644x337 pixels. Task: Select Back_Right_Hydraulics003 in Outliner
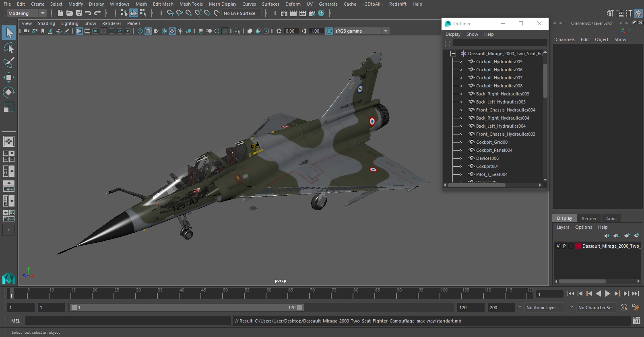502,94
